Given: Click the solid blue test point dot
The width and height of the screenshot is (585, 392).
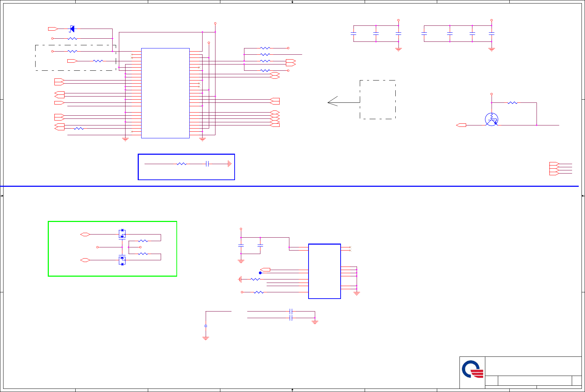Looking at the screenshot, I should 260,273.
